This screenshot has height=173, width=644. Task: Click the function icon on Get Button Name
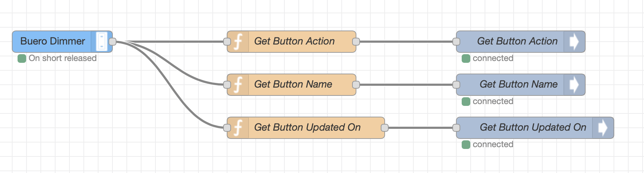point(238,85)
